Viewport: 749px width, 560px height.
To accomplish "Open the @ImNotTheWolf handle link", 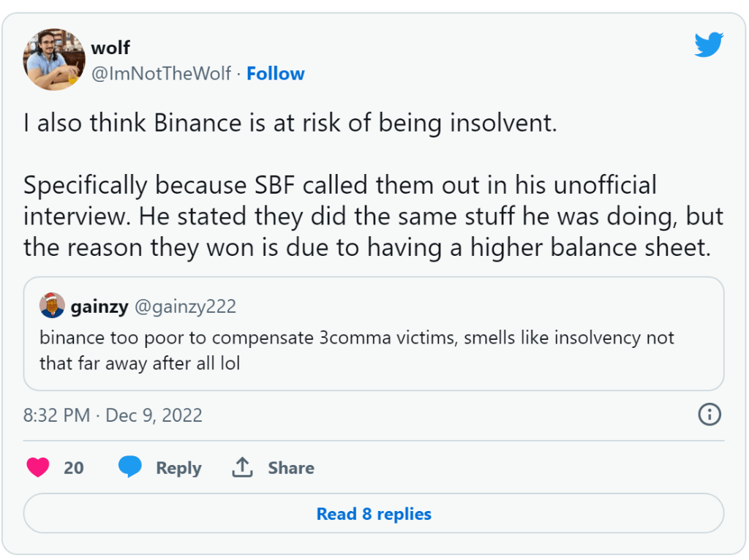I will coord(161,74).
